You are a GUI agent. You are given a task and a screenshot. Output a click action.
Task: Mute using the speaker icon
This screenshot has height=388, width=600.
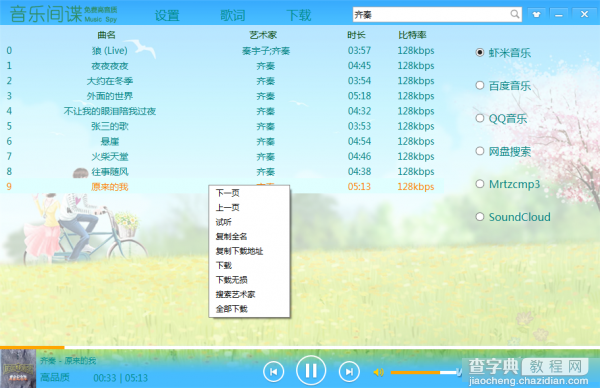378,372
